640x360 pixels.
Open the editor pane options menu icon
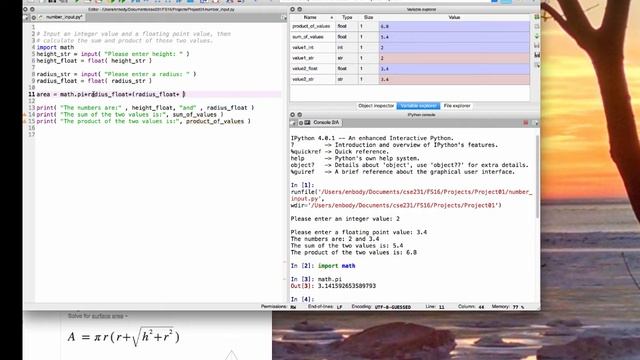[284, 18]
